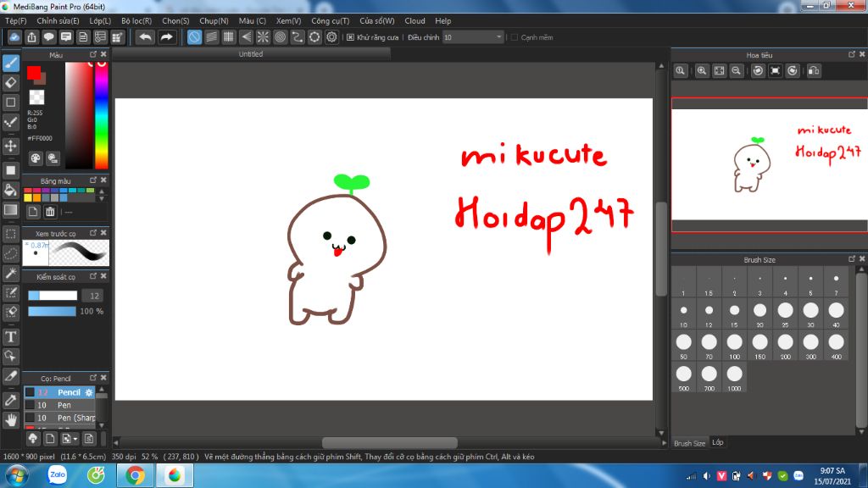This screenshot has width=868, height=488.
Task: Select the Select Pen tool
Action: coord(10,292)
